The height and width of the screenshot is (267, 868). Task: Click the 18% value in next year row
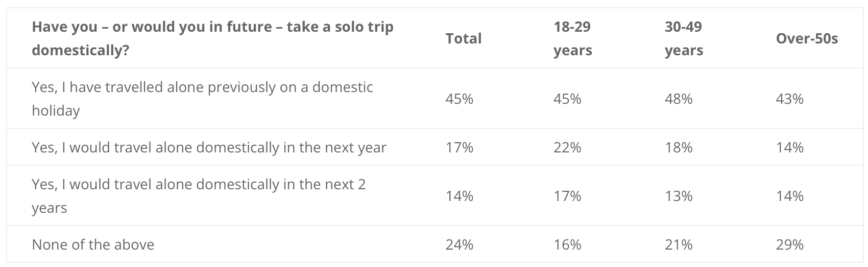(679, 147)
